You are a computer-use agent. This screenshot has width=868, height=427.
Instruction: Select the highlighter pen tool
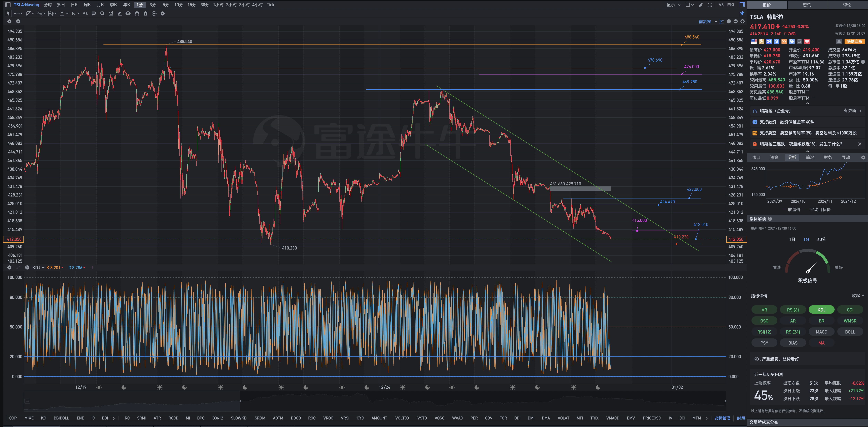(x=119, y=13)
